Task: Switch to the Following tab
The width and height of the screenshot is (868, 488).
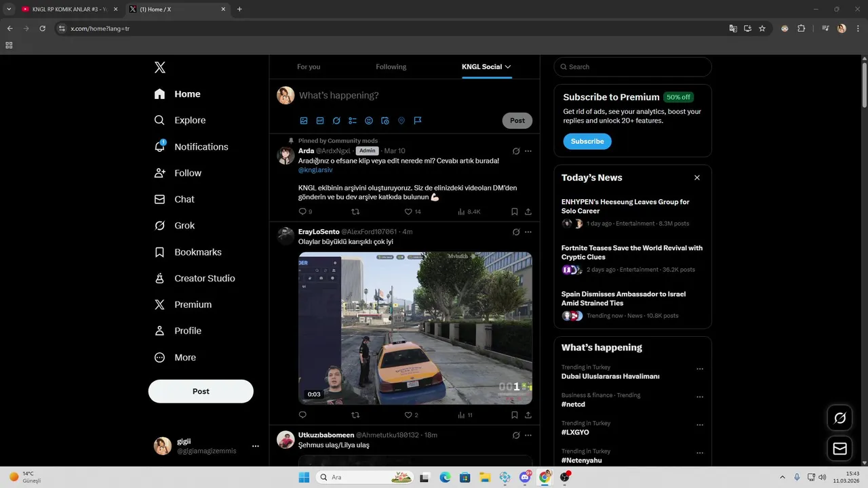Action: 391,66
